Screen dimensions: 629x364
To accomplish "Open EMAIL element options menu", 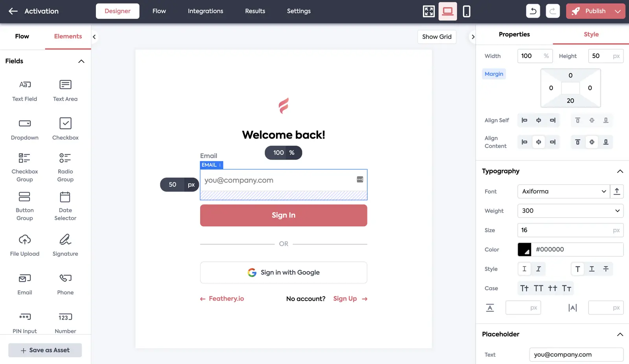I will pyautogui.click(x=220, y=165).
